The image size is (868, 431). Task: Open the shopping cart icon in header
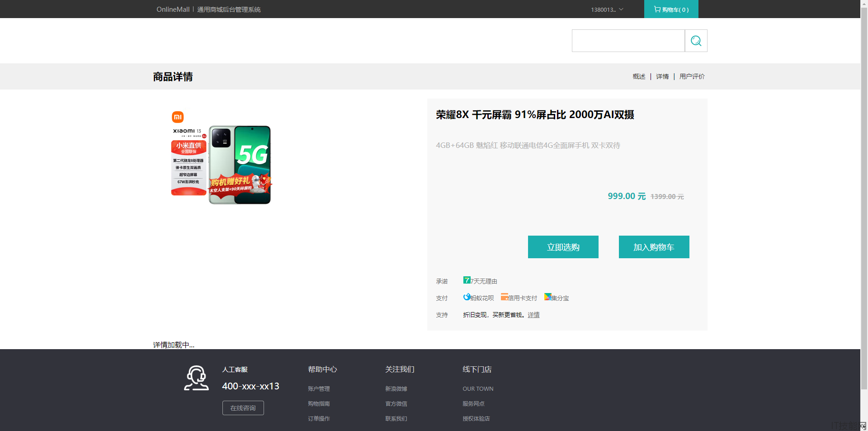(x=657, y=9)
